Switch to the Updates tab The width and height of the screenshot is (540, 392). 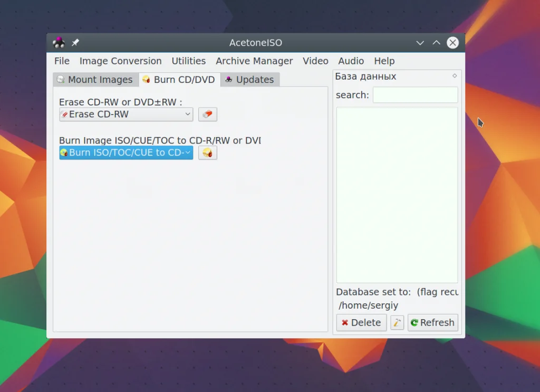(250, 80)
